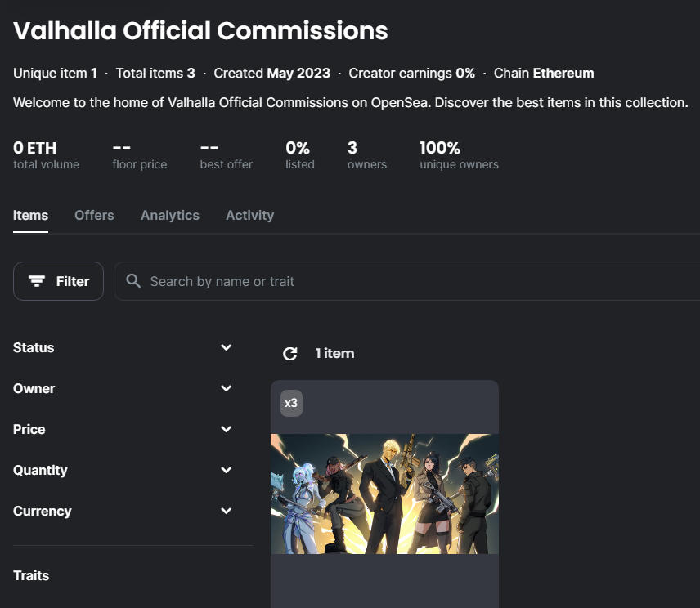Screen dimensions: 700x608
Task: Switch to the Offers tab
Action: (94, 216)
